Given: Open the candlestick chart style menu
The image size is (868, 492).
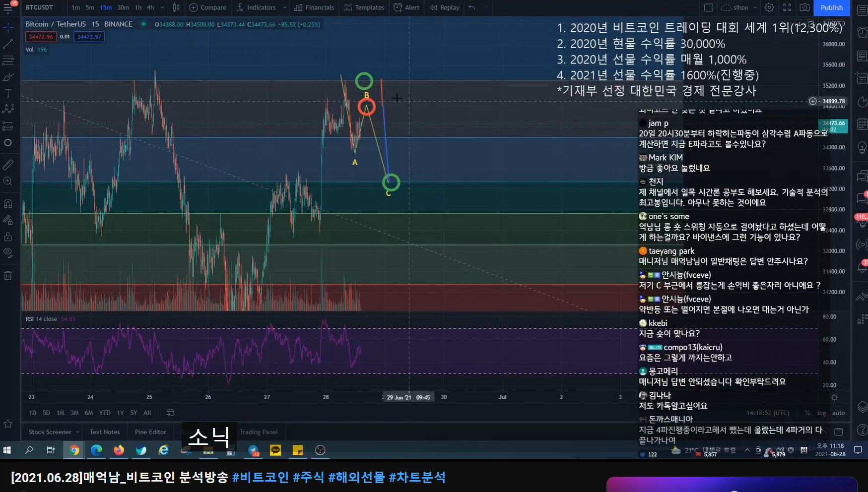Looking at the screenshot, I should coord(176,7).
